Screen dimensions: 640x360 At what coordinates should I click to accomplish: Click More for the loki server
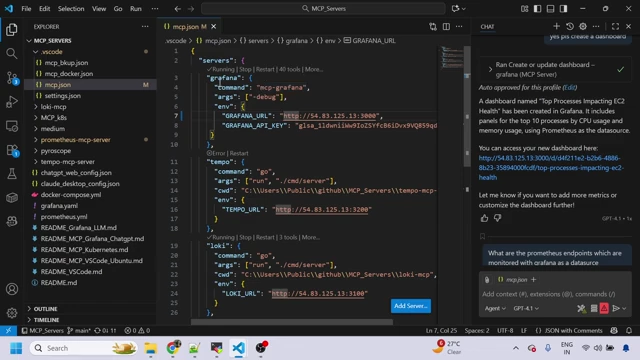(311, 238)
